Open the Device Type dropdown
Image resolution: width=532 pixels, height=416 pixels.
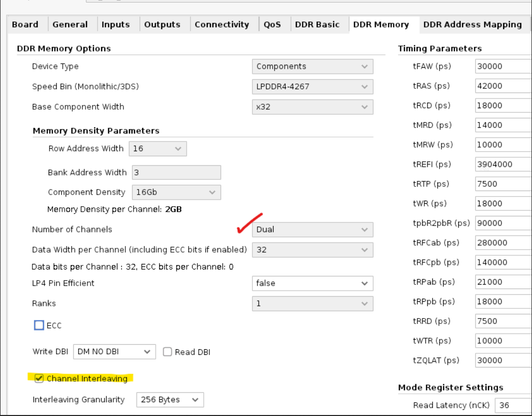click(x=312, y=67)
